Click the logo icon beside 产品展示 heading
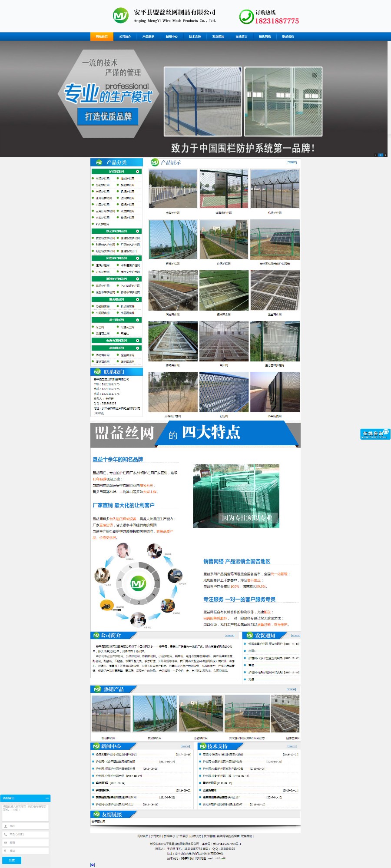The image size is (391, 868). 155,162
